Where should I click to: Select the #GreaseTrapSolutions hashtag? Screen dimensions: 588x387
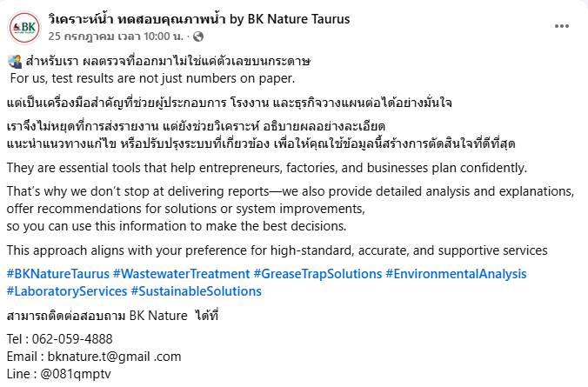(x=317, y=274)
